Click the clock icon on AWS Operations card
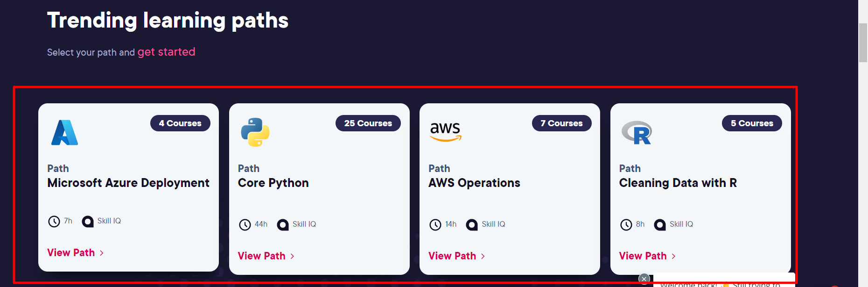 point(435,225)
